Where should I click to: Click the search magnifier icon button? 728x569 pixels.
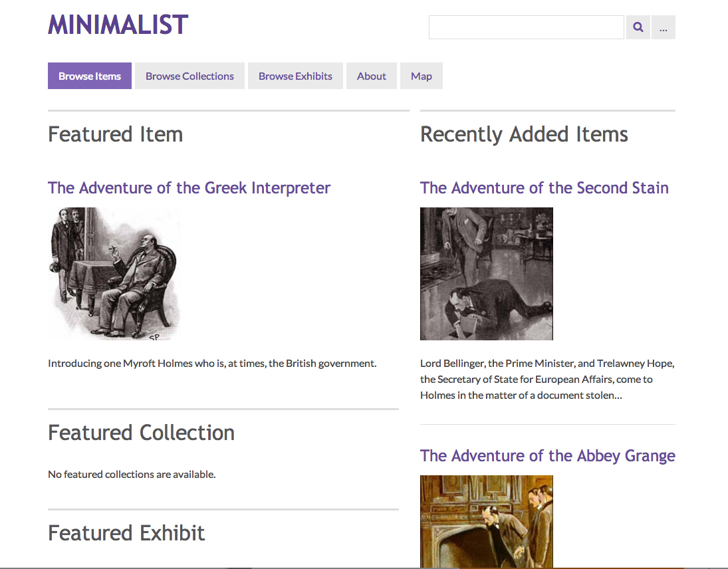[638, 27]
